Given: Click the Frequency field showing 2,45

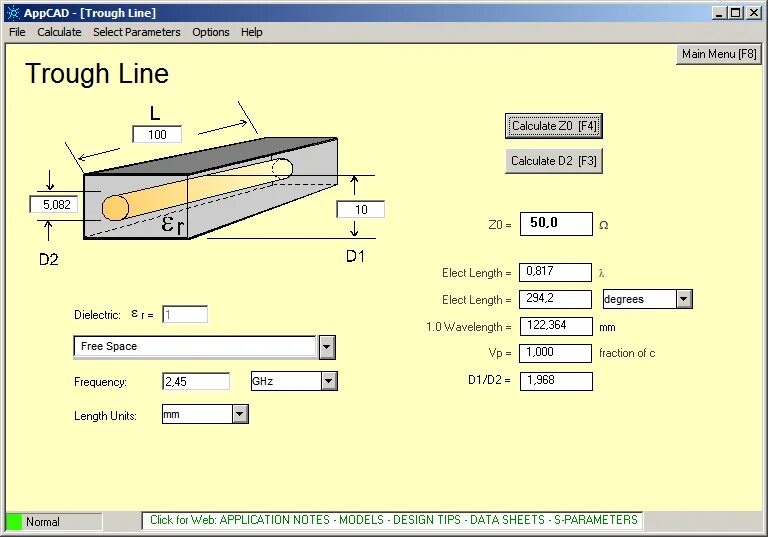Looking at the screenshot, I should pyautogui.click(x=196, y=381).
